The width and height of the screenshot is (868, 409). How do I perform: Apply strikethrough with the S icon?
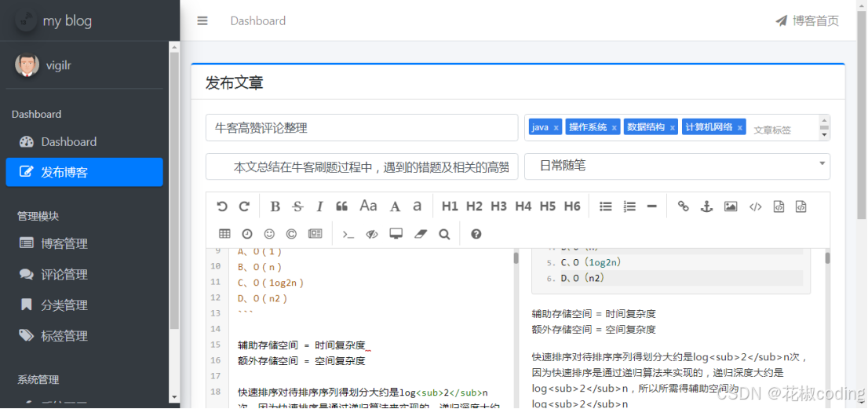click(x=297, y=206)
